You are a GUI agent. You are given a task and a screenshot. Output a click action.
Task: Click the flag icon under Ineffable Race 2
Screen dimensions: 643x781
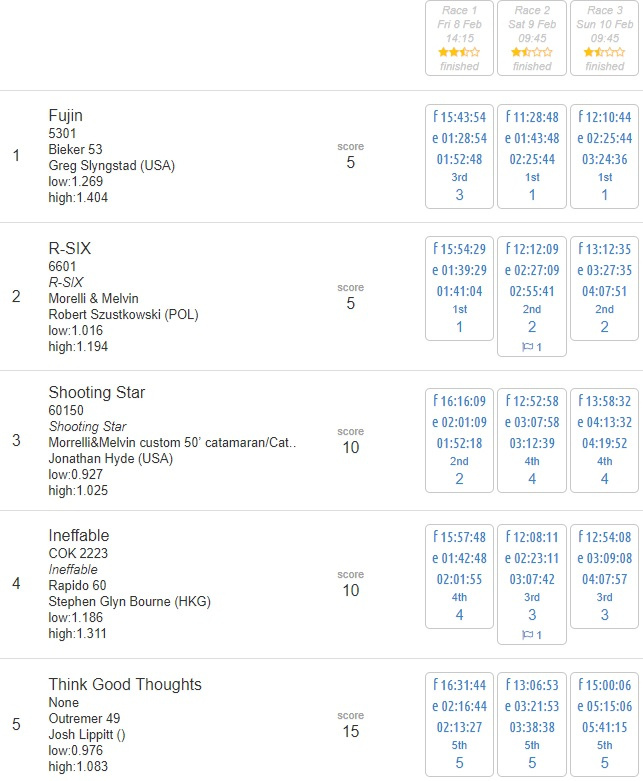point(527,635)
